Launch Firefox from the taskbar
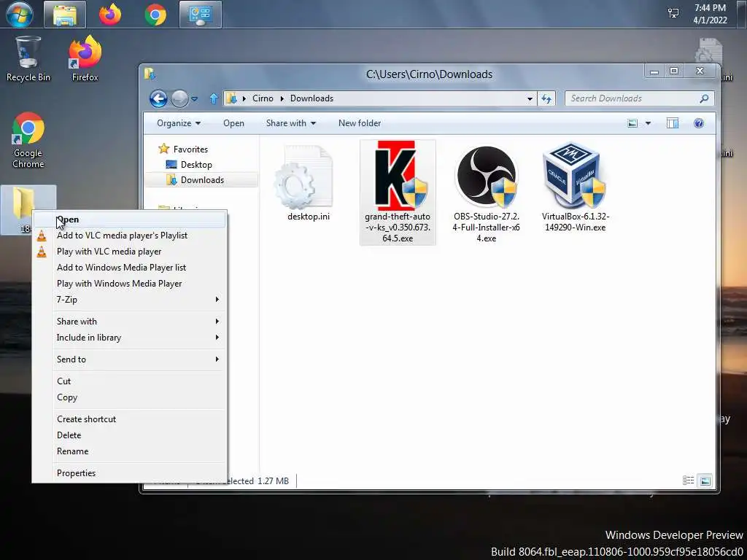The width and height of the screenshot is (747, 560). coord(110,15)
